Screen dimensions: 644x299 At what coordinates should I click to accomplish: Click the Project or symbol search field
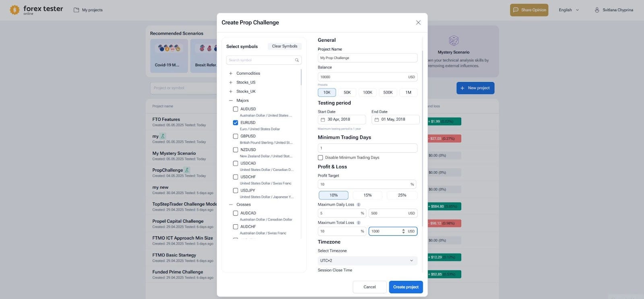(x=184, y=88)
